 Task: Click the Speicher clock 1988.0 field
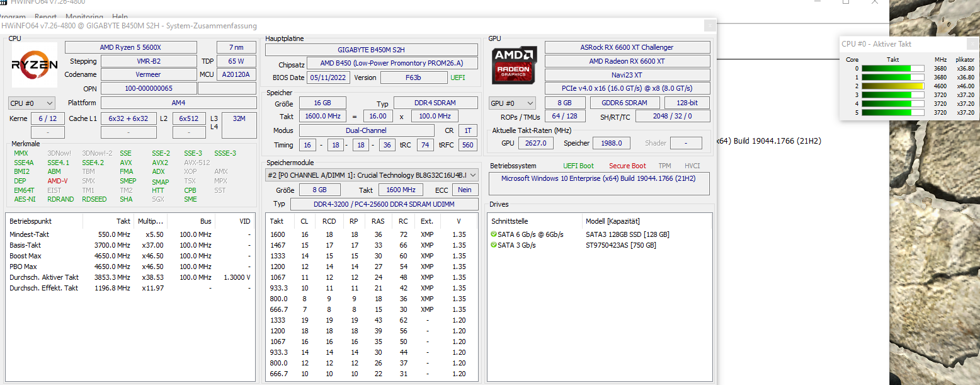tap(611, 143)
